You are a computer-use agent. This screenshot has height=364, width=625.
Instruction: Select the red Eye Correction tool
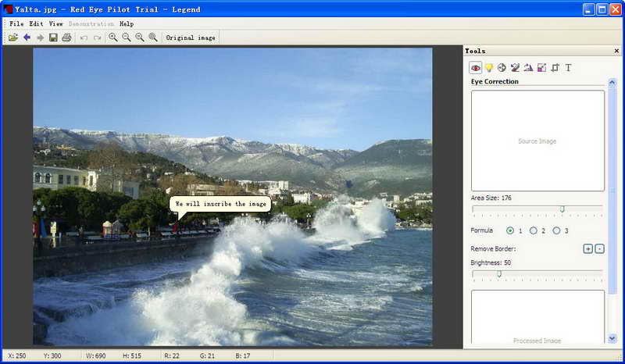pos(476,68)
